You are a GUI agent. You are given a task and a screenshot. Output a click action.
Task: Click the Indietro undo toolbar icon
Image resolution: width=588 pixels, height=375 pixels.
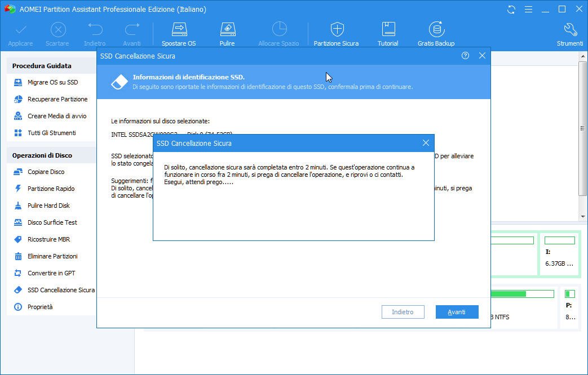tap(95, 34)
